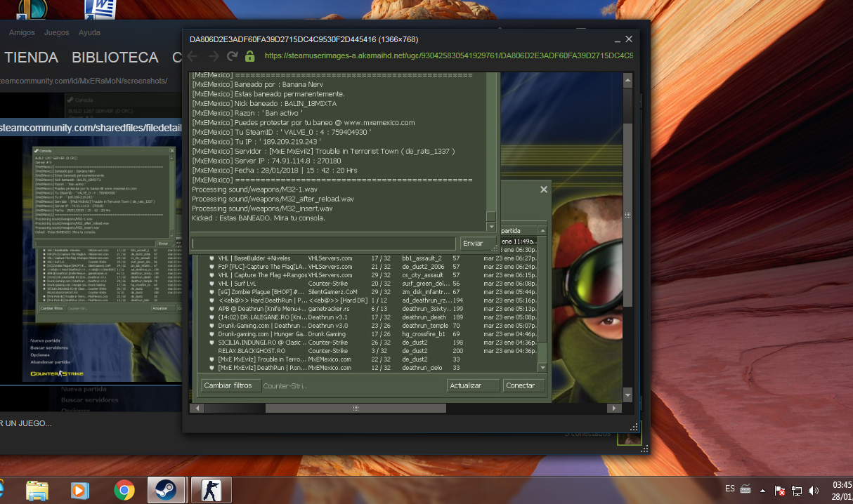
Task: Close the server browser panel with X
Action: click(x=543, y=190)
